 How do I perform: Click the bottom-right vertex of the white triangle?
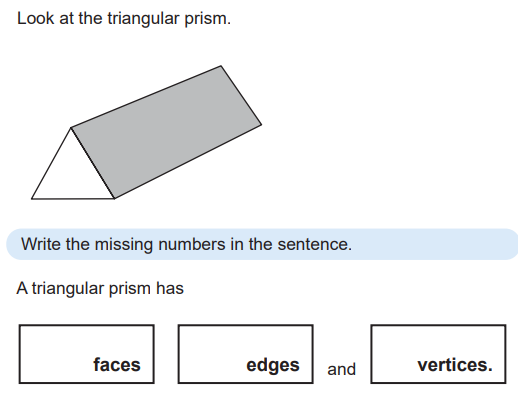click(x=114, y=199)
